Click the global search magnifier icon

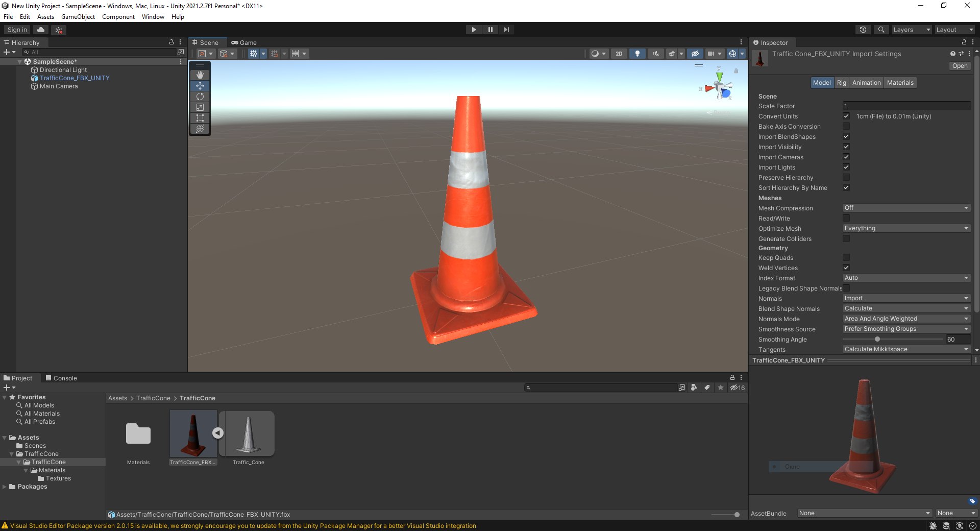881,30
